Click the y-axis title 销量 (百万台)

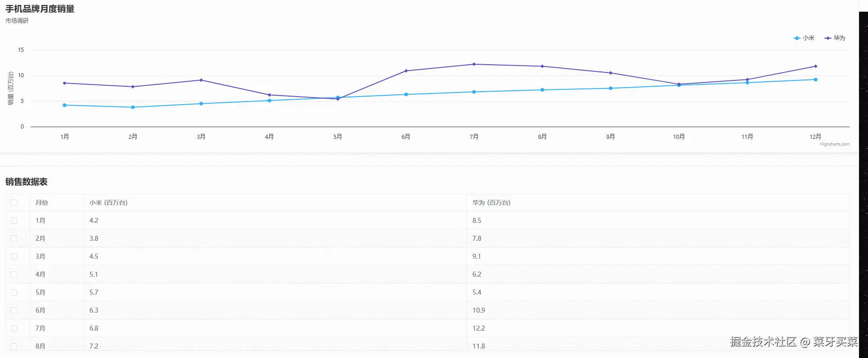pos(11,88)
